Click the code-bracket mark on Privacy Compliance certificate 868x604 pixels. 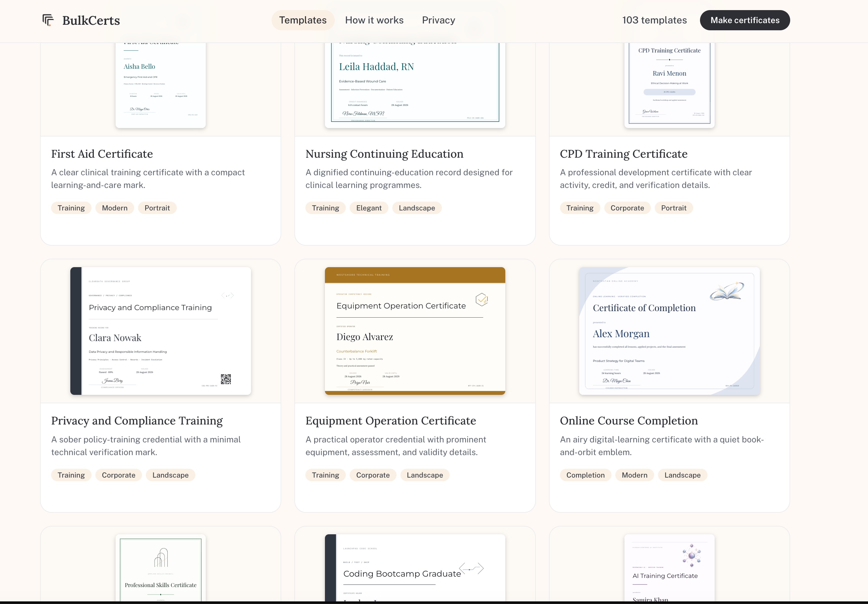(228, 295)
